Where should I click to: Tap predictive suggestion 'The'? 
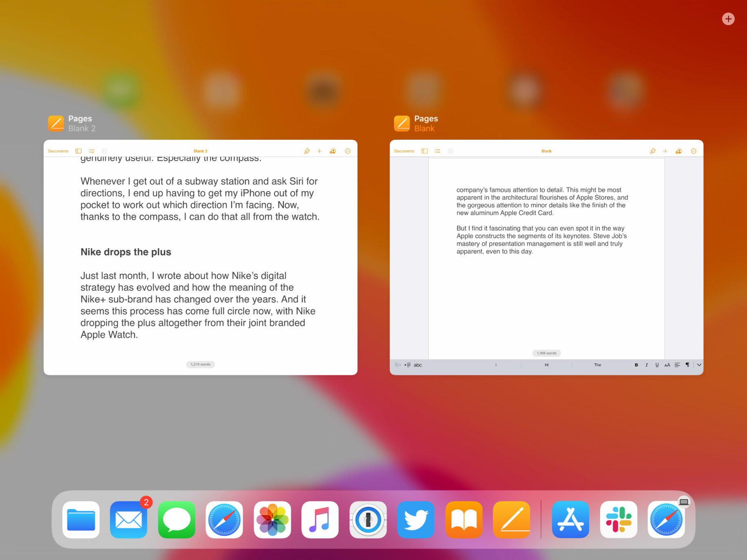pyautogui.click(x=597, y=365)
